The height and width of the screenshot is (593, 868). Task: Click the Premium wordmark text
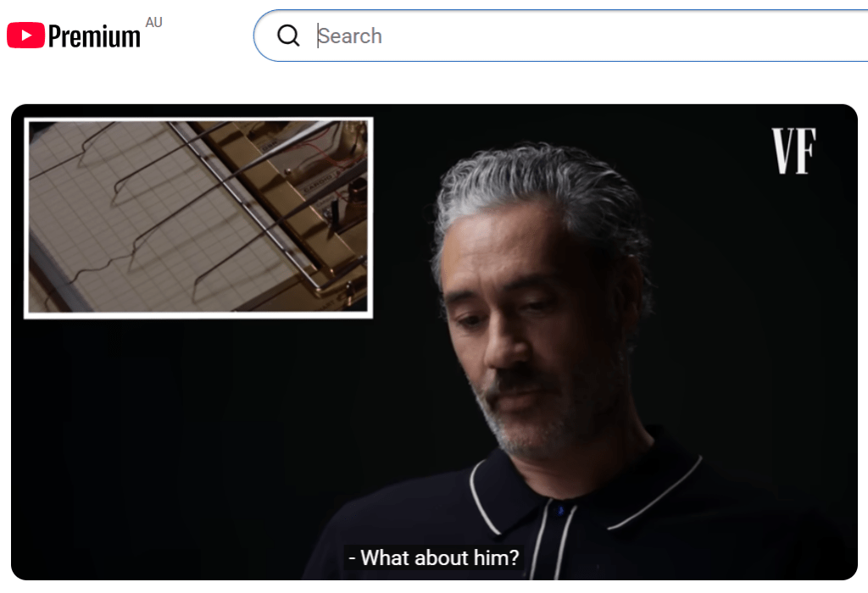(x=94, y=36)
